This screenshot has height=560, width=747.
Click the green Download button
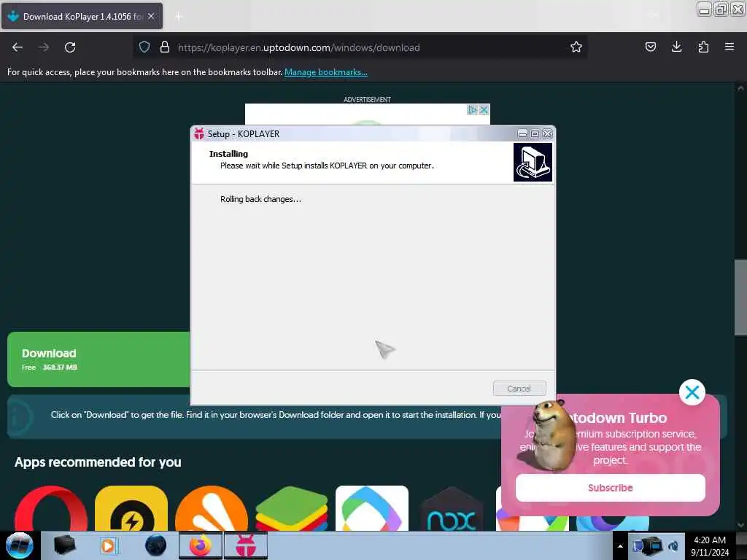[98, 359]
